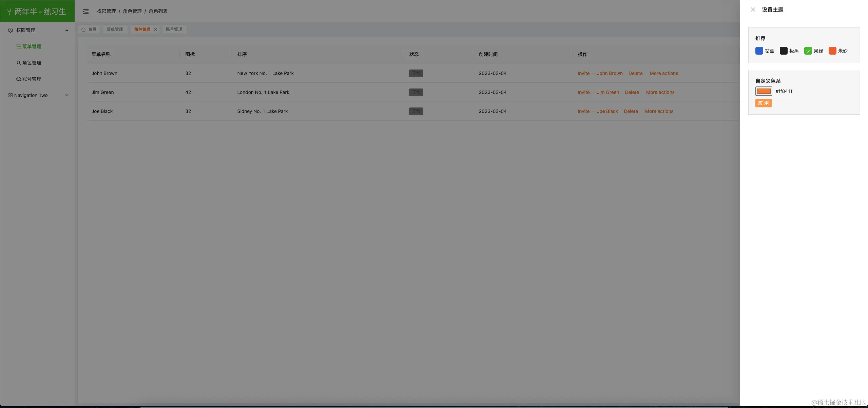This screenshot has height=408, width=868.
Task: Select the 极黑 black theme swatch
Action: [x=783, y=51]
